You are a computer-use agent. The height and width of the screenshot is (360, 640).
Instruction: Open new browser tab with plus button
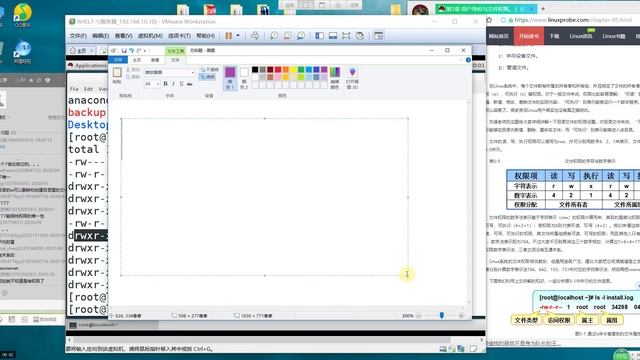[543, 8]
